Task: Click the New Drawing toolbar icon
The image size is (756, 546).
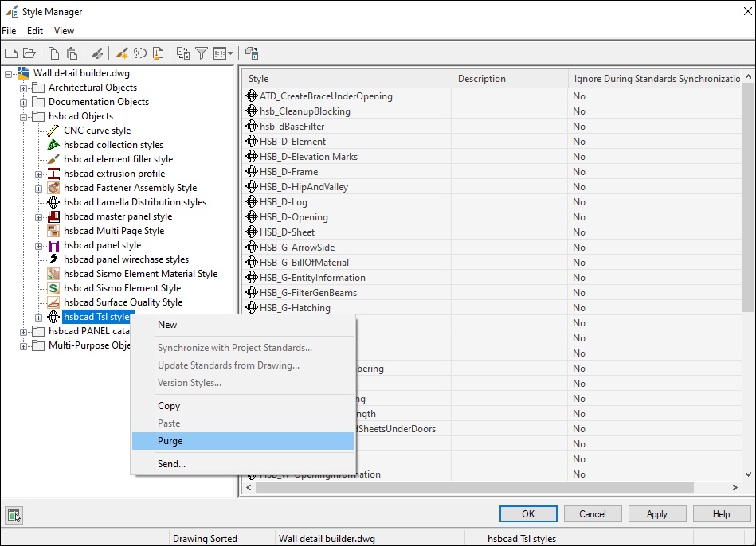Action: [11, 53]
